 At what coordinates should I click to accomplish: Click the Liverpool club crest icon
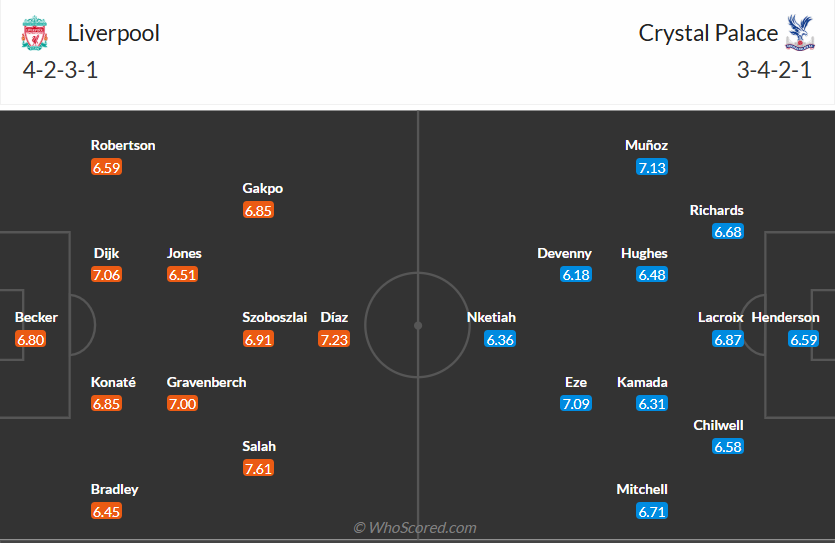[x=34, y=34]
